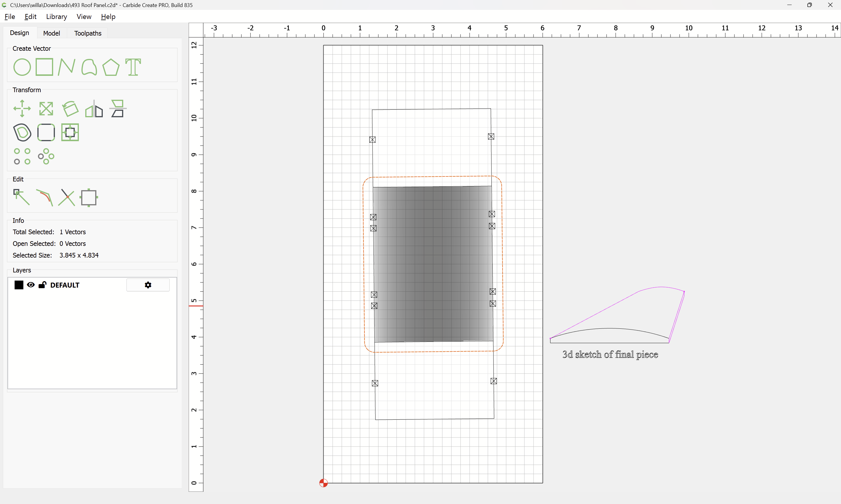Activate the Text creation tool
Viewport: 841px width, 504px height.
pos(133,67)
